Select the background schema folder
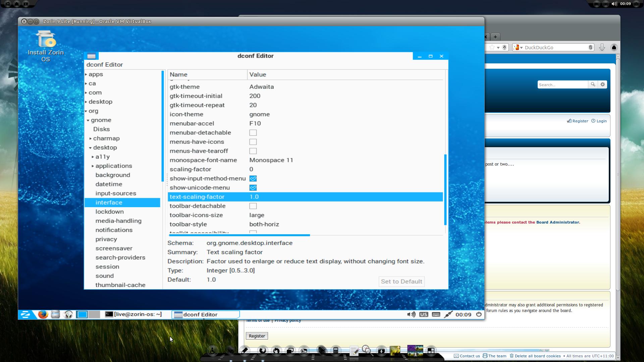Image resolution: width=644 pixels, height=362 pixels. [x=112, y=175]
